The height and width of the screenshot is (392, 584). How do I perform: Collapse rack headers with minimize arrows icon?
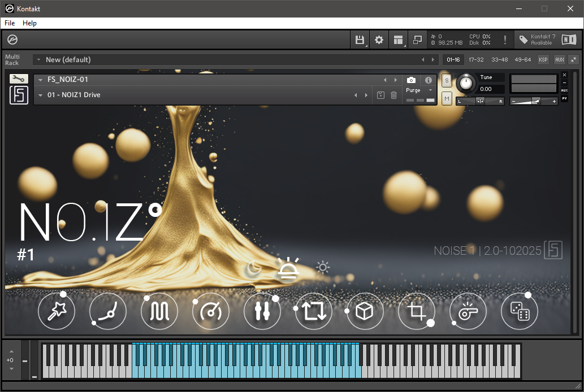(x=574, y=59)
